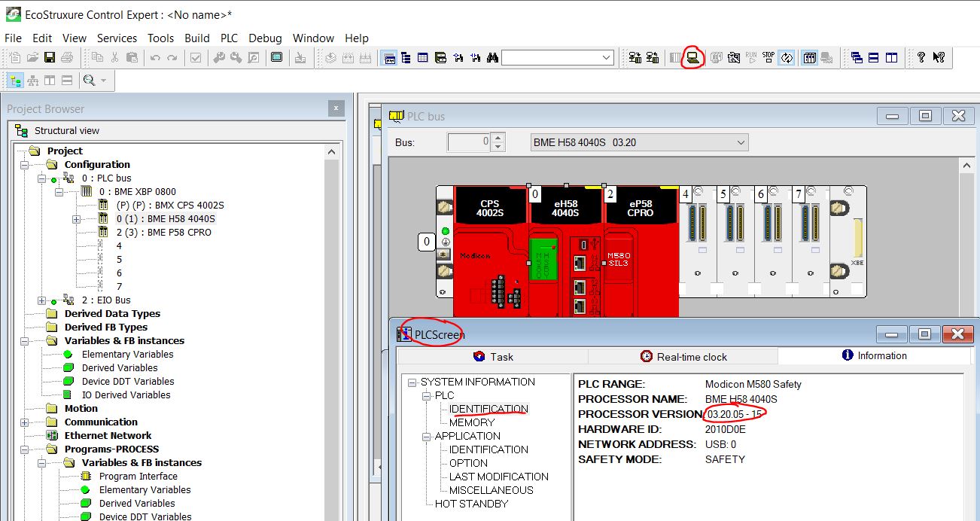
Task: Save the project with the floppy icon
Action: pos(50,57)
